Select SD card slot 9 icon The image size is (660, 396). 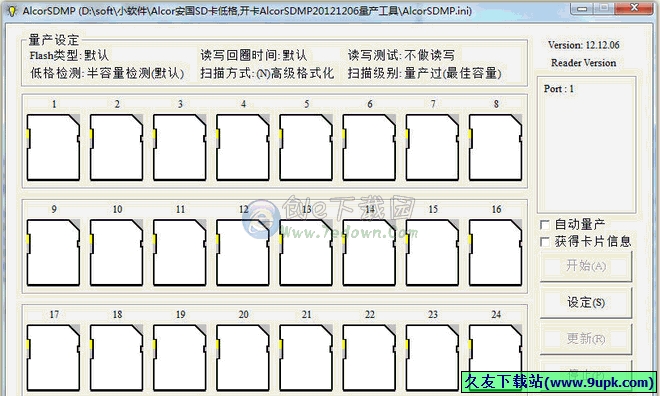click(53, 252)
